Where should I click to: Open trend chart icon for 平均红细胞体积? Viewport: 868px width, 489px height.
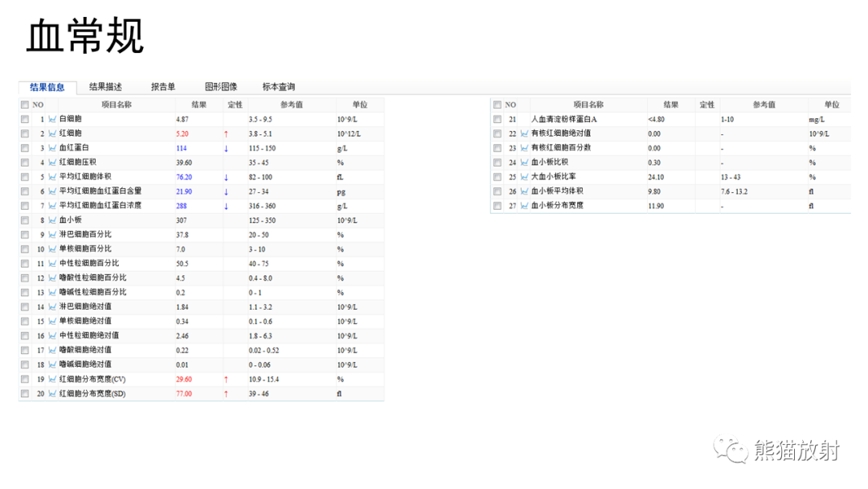coord(52,177)
